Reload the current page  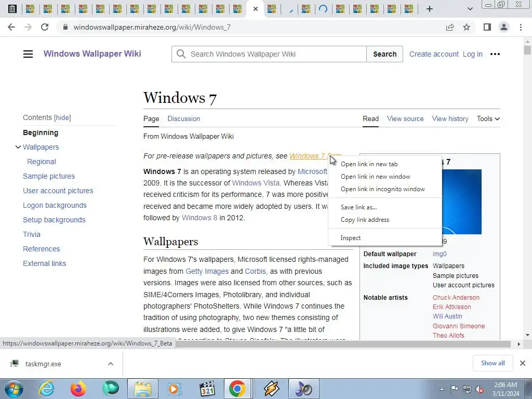45,27
